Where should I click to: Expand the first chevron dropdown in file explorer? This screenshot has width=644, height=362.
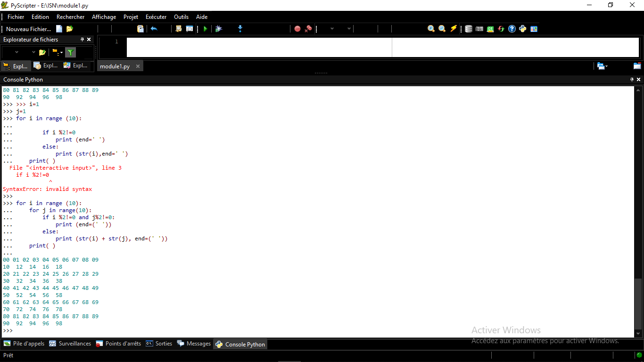point(17,52)
